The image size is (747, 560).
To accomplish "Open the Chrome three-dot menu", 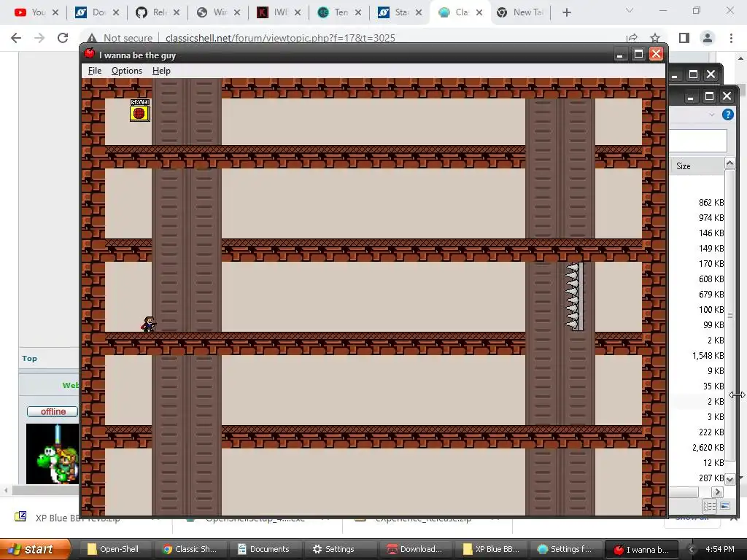I will pos(731,38).
